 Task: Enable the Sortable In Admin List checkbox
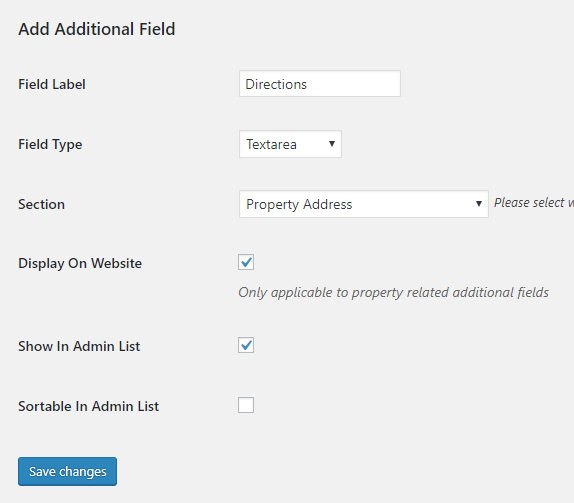(246, 405)
